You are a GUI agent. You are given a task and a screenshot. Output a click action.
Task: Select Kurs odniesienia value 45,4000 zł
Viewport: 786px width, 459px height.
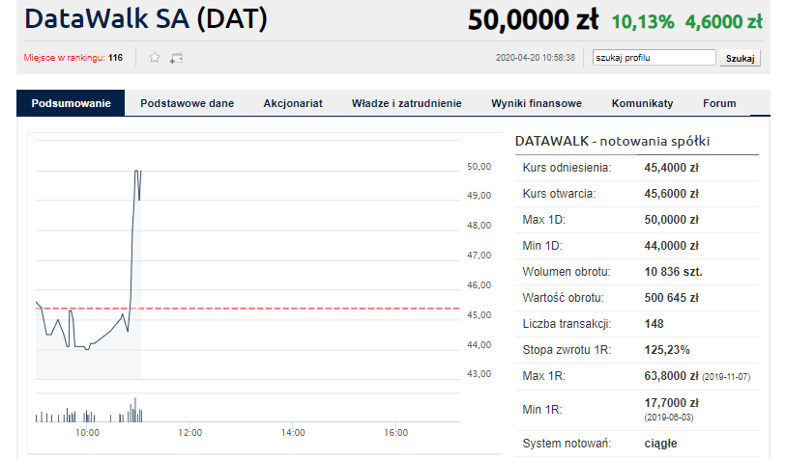point(671,168)
